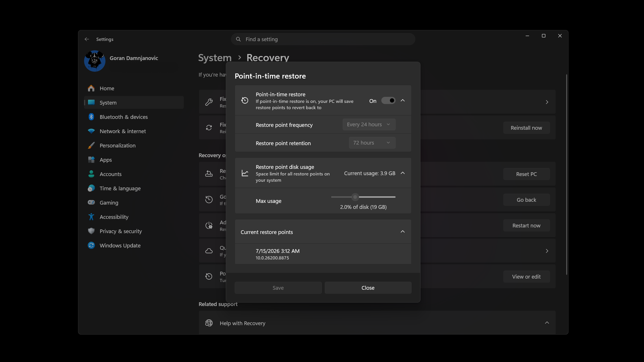Open Network & internet settings
Viewport: 644px width, 362px height.
point(134,131)
